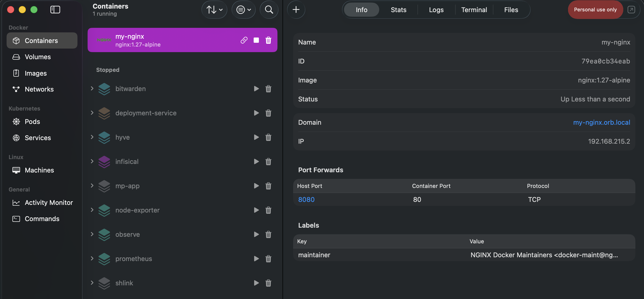Click the Personal use only button

(595, 10)
